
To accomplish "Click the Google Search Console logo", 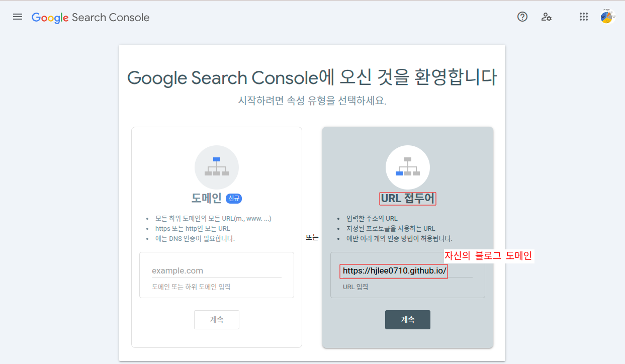I will point(91,17).
